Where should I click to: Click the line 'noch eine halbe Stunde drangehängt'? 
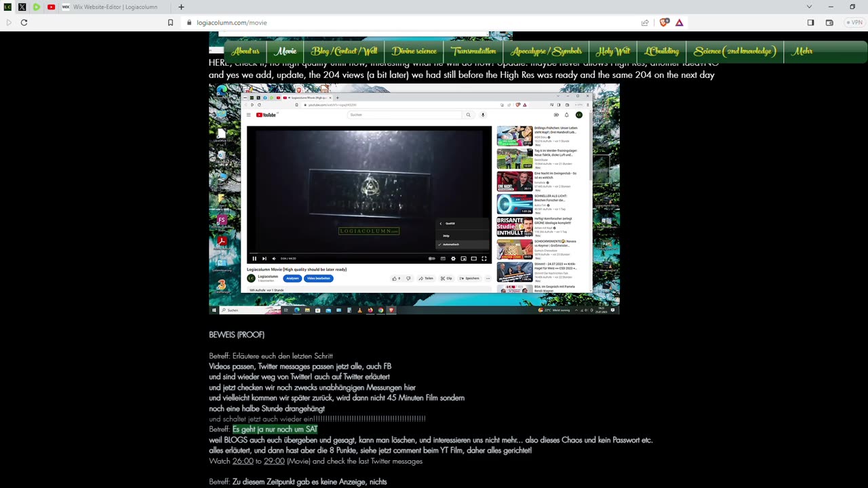coord(267,409)
